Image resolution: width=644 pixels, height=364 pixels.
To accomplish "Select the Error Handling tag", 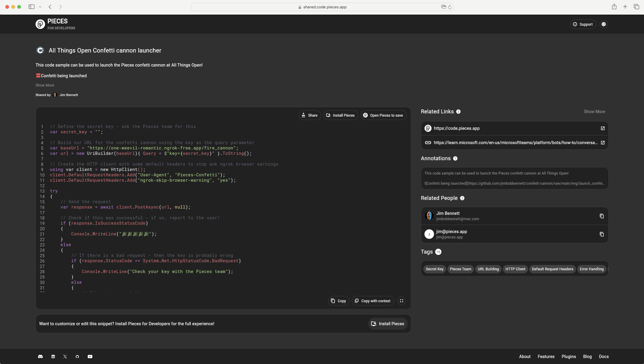I will pos(591,269).
